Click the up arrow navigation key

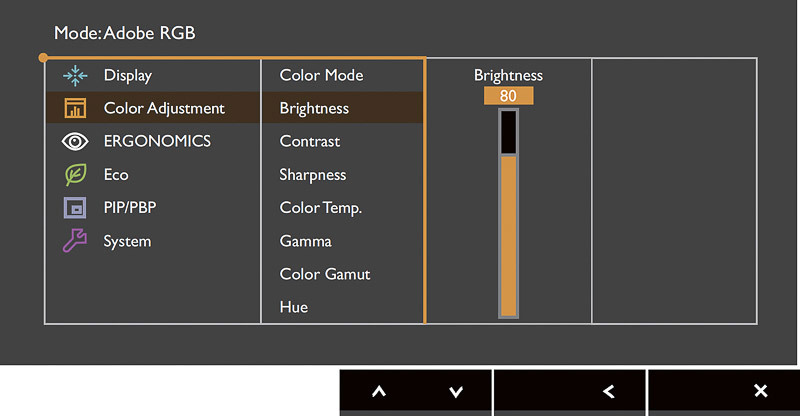(x=379, y=391)
